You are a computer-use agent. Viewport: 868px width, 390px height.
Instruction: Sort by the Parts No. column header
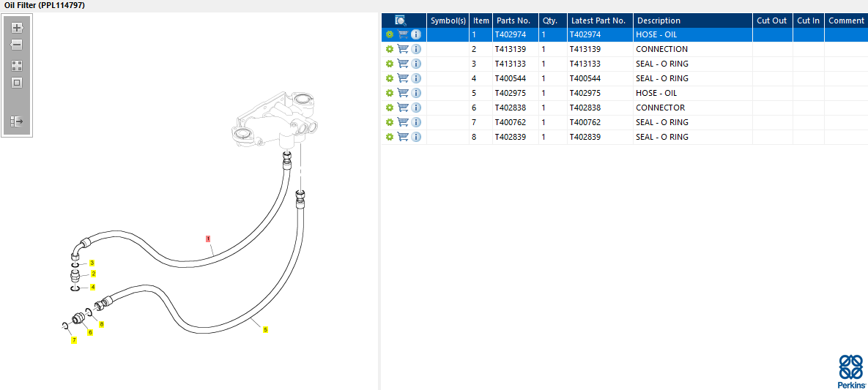coord(513,21)
